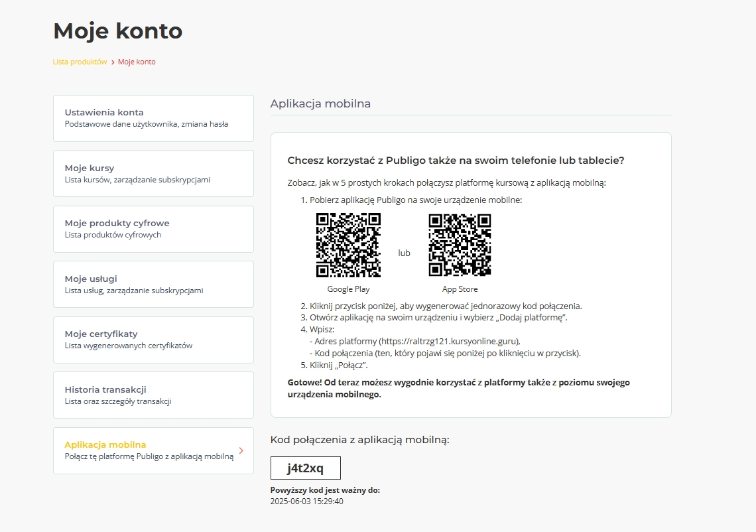The width and height of the screenshot is (756, 532).
Task: Click the j4t2xq connection code box
Action: [x=306, y=468]
